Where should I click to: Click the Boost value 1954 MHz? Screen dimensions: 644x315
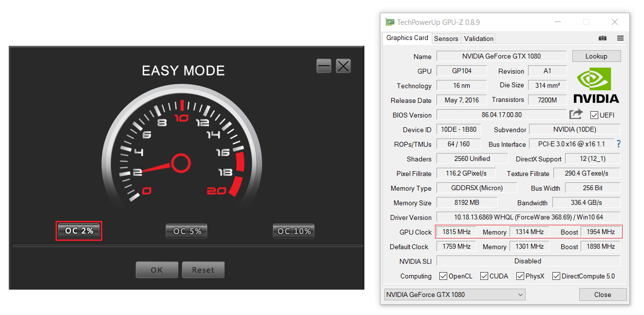(600, 232)
